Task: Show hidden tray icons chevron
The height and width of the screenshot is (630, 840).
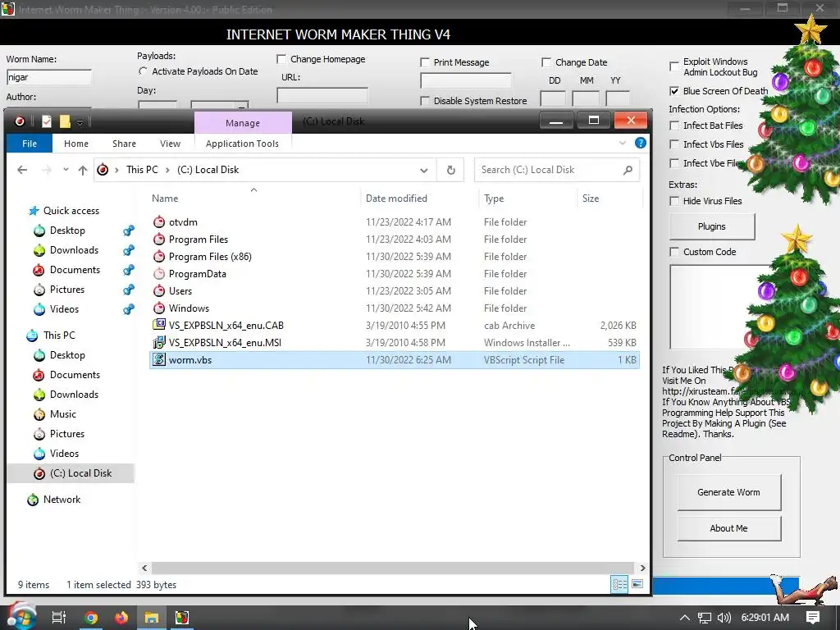Action: click(x=685, y=618)
